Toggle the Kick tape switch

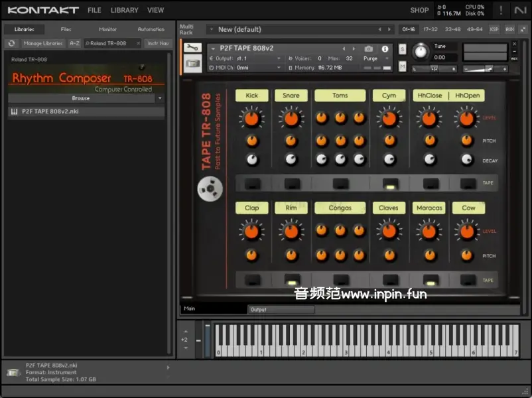point(252,183)
